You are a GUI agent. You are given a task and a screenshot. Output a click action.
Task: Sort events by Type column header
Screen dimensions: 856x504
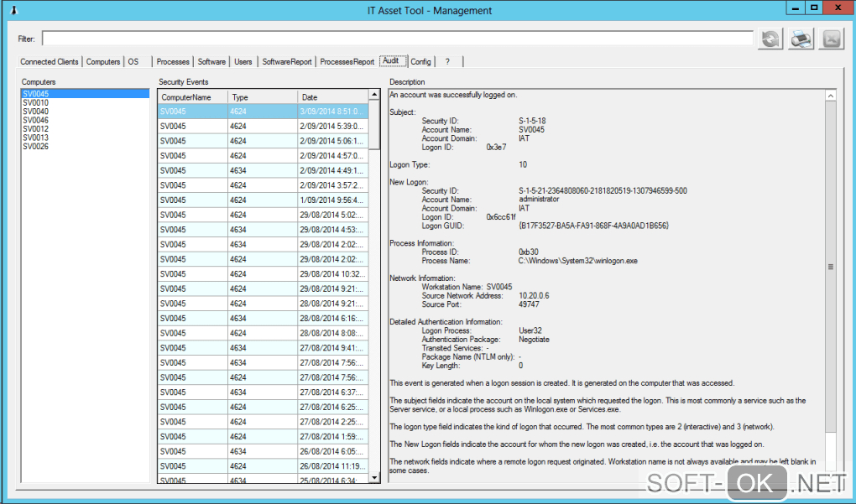[262, 97]
